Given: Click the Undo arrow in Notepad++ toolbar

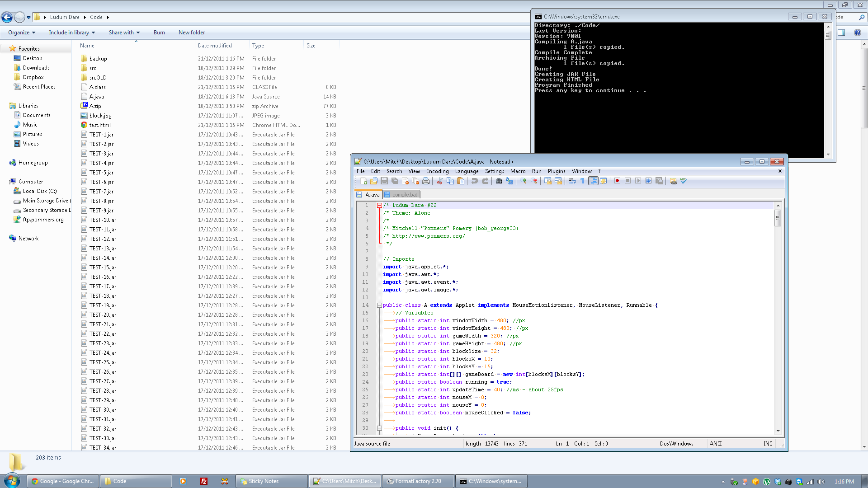Looking at the screenshot, I should click(x=474, y=181).
